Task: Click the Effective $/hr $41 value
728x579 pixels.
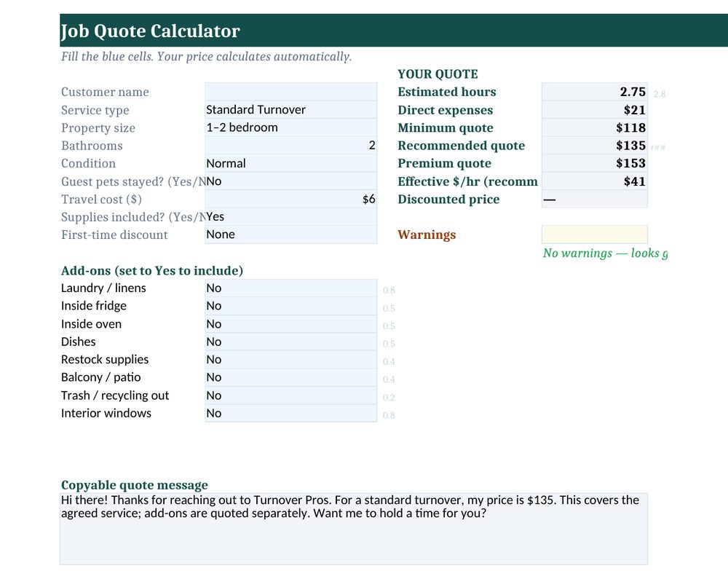Action: pyautogui.click(x=594, y=181)
